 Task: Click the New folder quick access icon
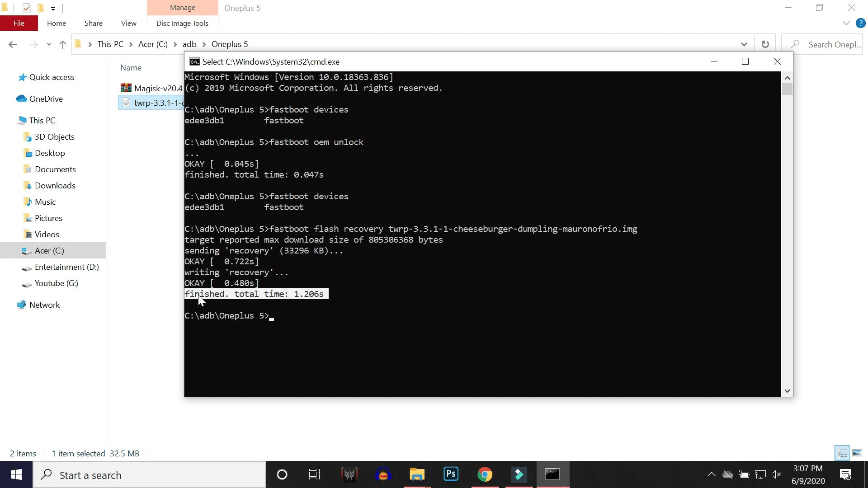40,8
